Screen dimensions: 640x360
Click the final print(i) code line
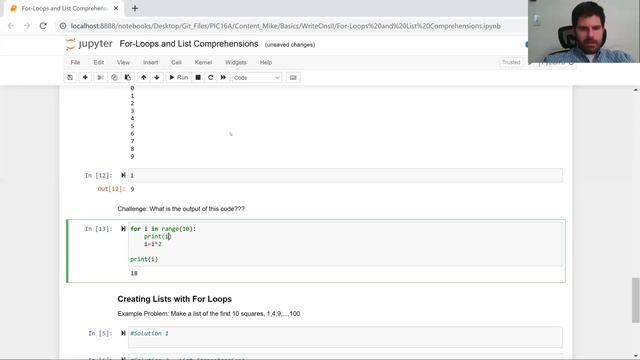(144, 259)
